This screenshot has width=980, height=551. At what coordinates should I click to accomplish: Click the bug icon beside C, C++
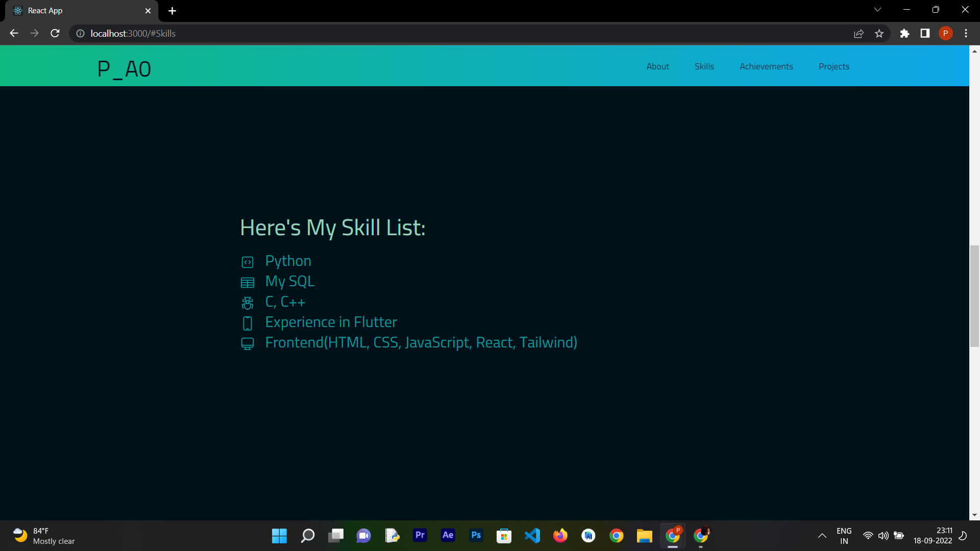(x=248, y=303)
